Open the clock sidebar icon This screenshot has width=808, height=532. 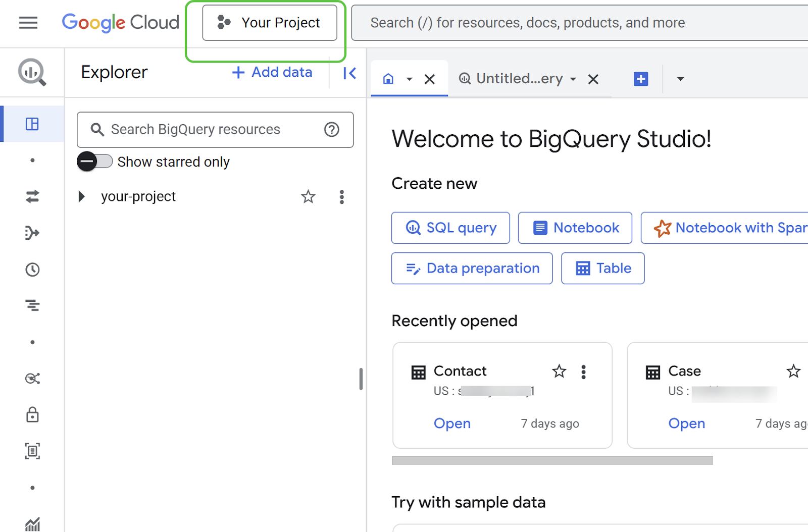(32, 270)
